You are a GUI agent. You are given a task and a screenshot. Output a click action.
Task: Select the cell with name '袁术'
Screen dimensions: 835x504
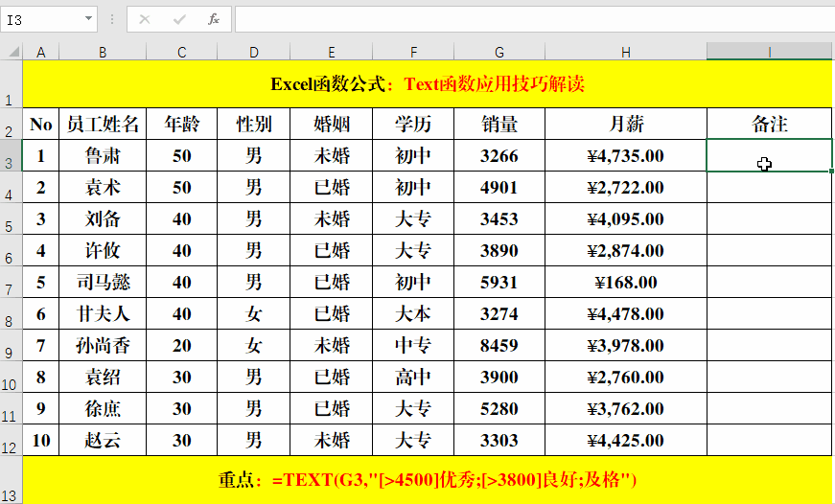coord(103,188)
